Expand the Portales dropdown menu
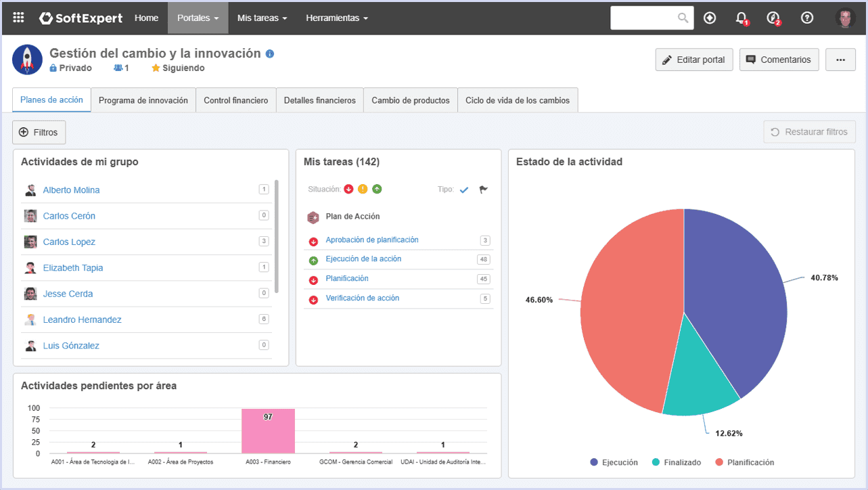 198,18
